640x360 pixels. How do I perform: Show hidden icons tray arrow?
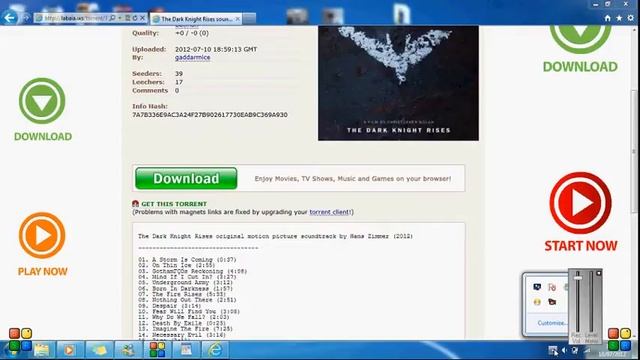(x=553, y=350)
